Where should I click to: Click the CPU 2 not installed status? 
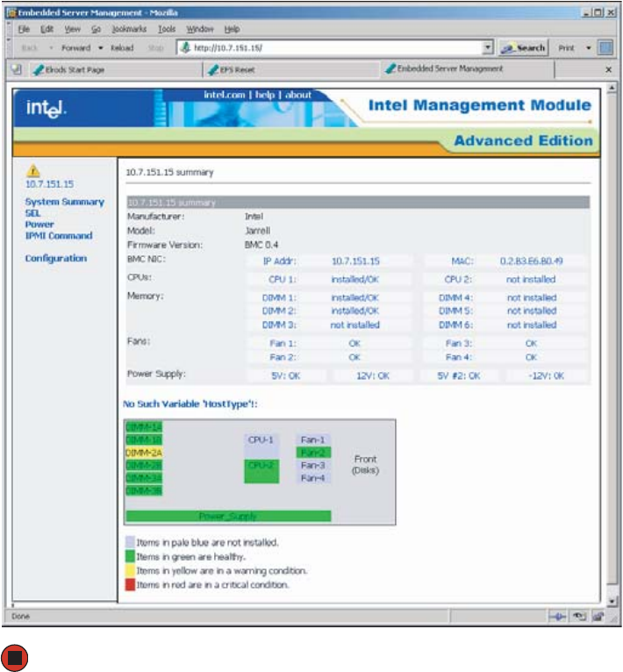pos(531,280)
